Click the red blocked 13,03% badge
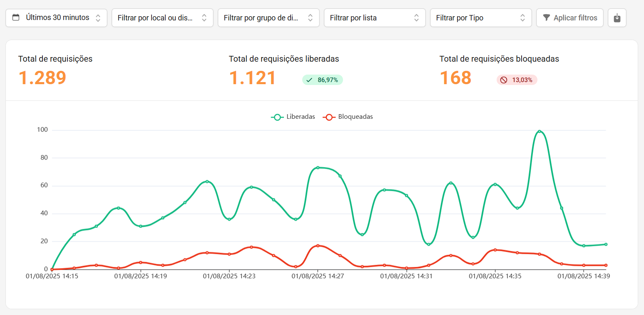644x315 pixels. point(517,80)
